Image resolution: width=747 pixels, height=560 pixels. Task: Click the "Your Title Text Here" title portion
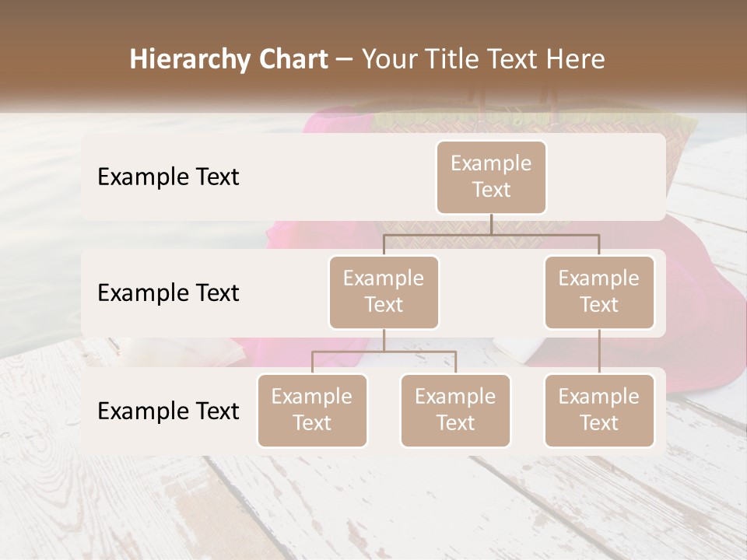[x=483, y=60]
